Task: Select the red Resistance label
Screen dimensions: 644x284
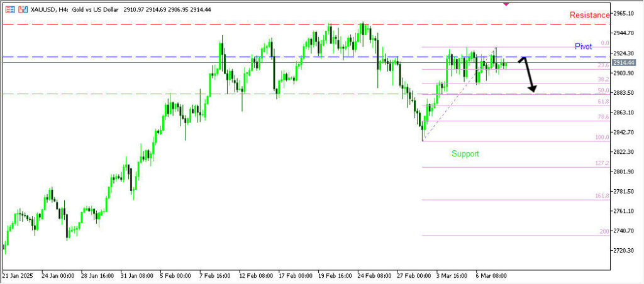Action: (589, 15)
